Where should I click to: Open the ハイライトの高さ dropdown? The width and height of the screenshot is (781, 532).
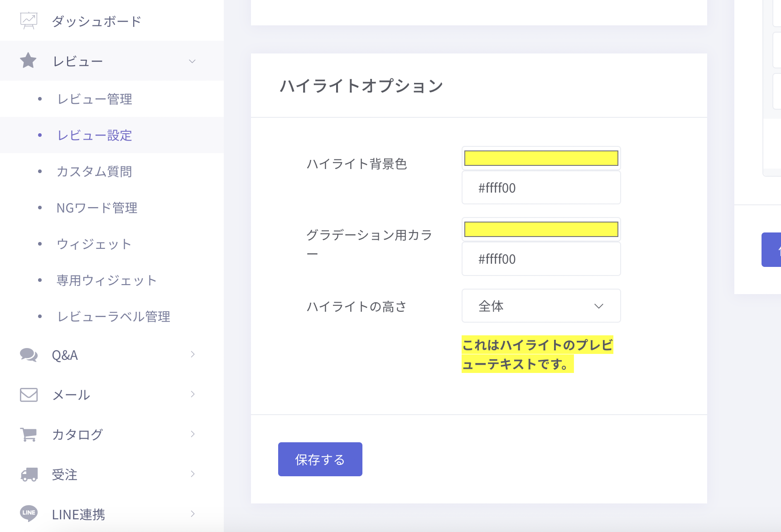541,306
